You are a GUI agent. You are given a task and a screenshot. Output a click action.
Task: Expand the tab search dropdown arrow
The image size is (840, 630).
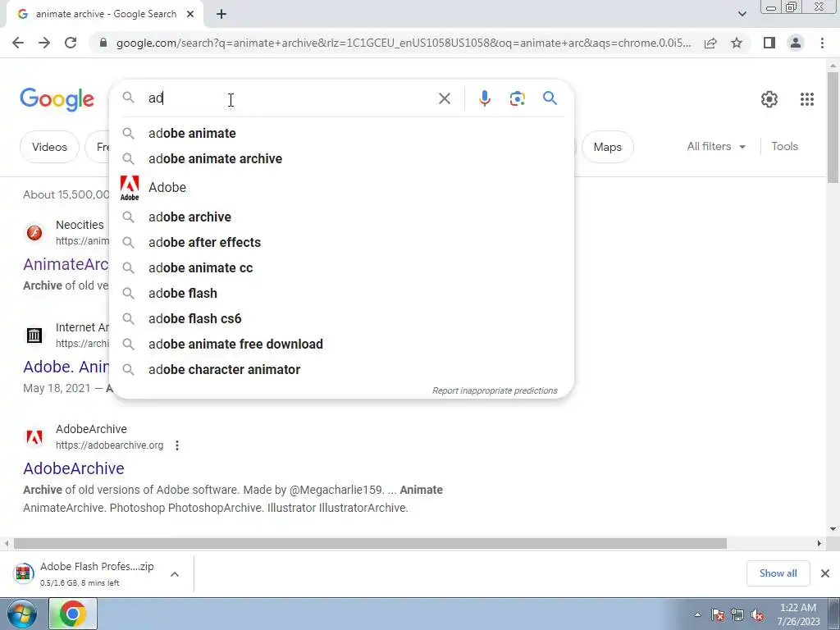742,14
